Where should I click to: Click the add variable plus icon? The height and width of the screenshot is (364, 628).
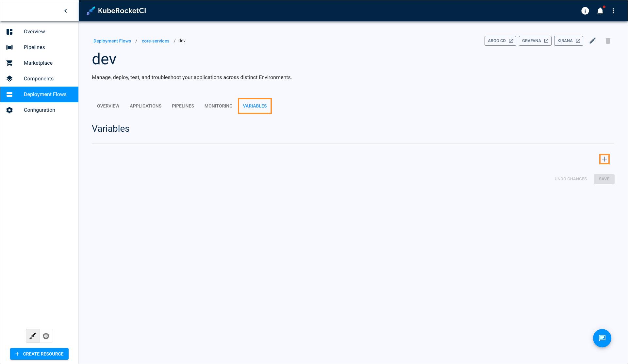605,159
